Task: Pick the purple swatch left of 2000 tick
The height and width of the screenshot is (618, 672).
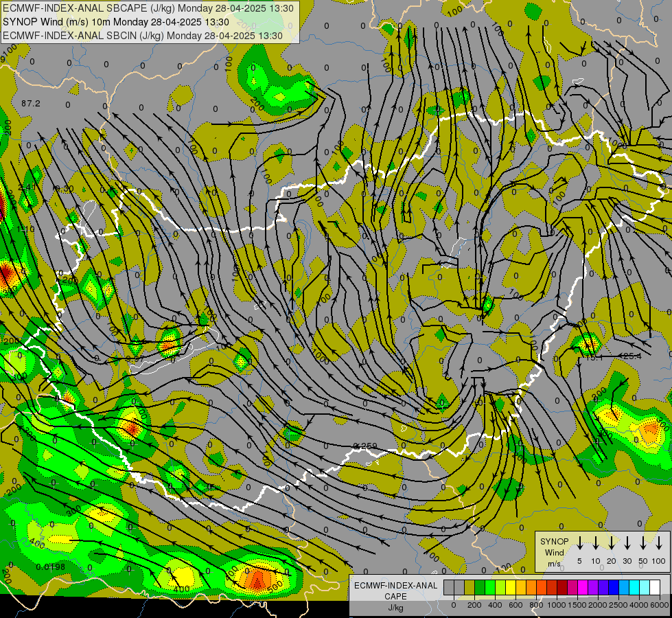Action: tap(593, 587)
